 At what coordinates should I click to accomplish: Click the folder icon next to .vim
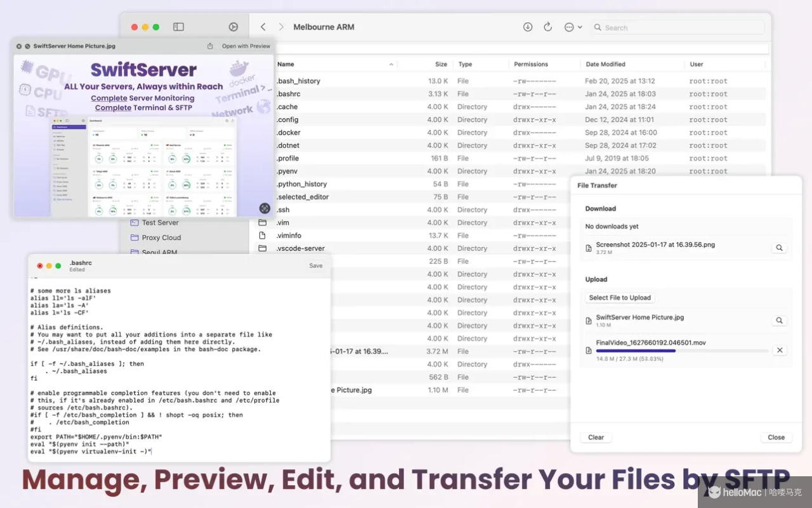point(263,222)
